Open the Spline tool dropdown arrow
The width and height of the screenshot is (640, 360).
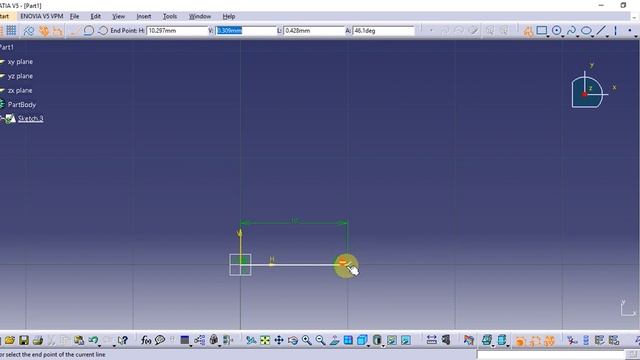(x=578, y=36)
